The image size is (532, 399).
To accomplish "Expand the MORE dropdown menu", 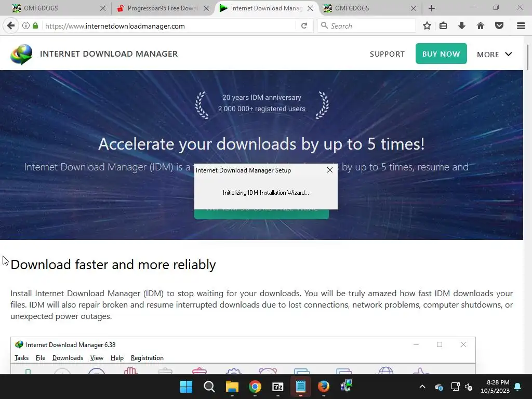I will pos(495,54).
